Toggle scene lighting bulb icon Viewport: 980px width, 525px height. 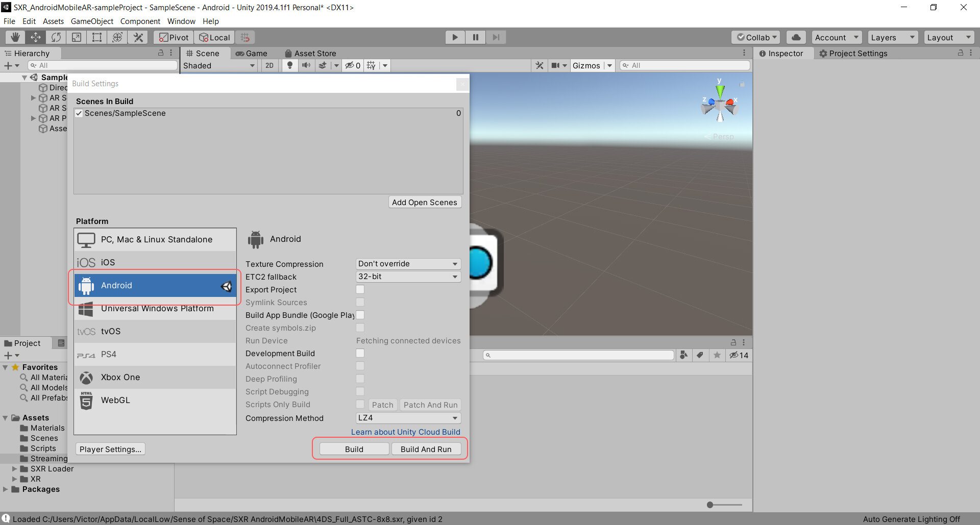coord(290,65)
